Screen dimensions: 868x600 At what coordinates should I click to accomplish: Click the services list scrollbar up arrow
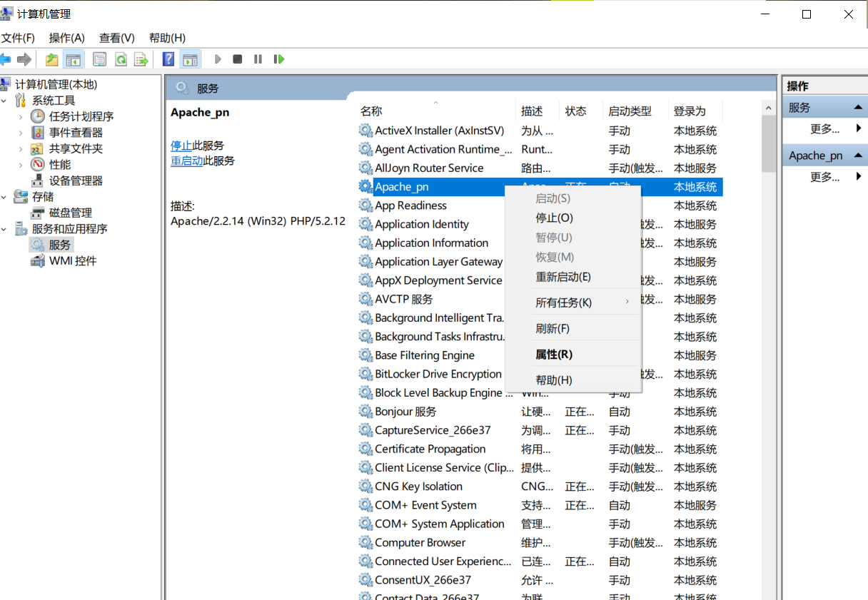pos(769,108)
